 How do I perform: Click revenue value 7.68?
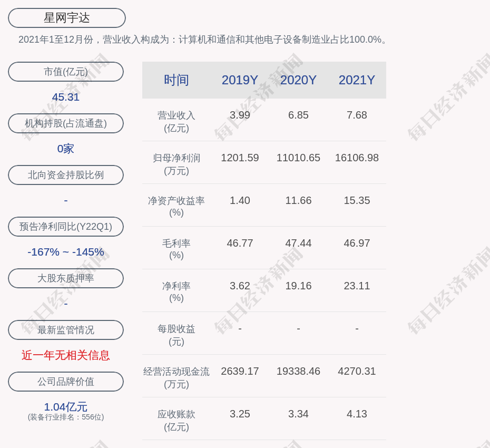coord(357,115)
